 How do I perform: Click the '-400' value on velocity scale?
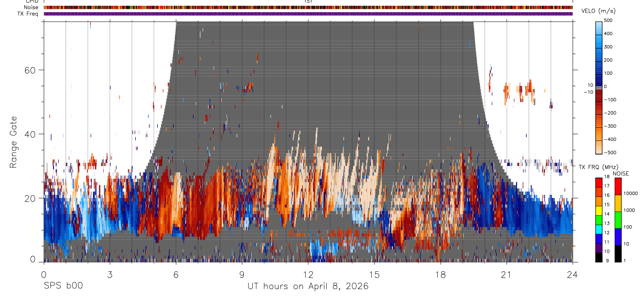coord(609,139)
